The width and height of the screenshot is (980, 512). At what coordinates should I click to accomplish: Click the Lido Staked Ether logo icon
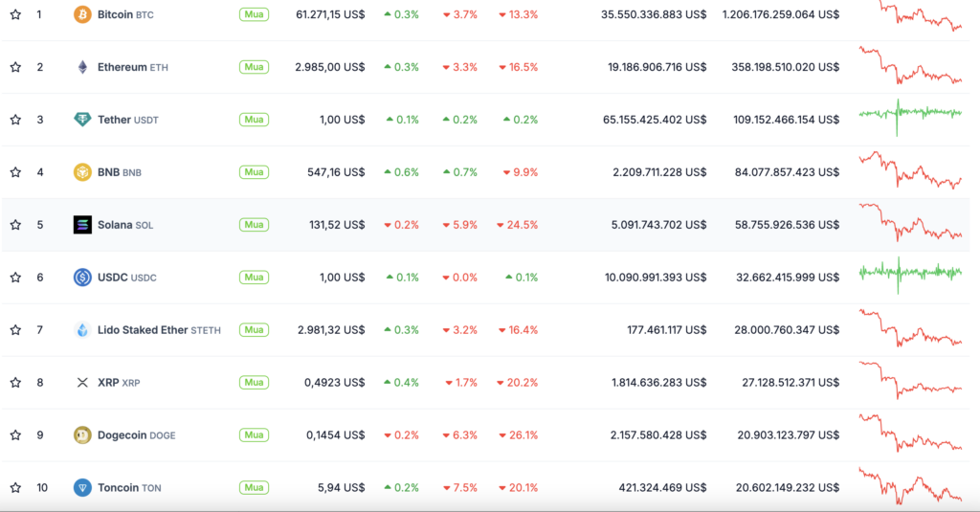coord(82,329)
